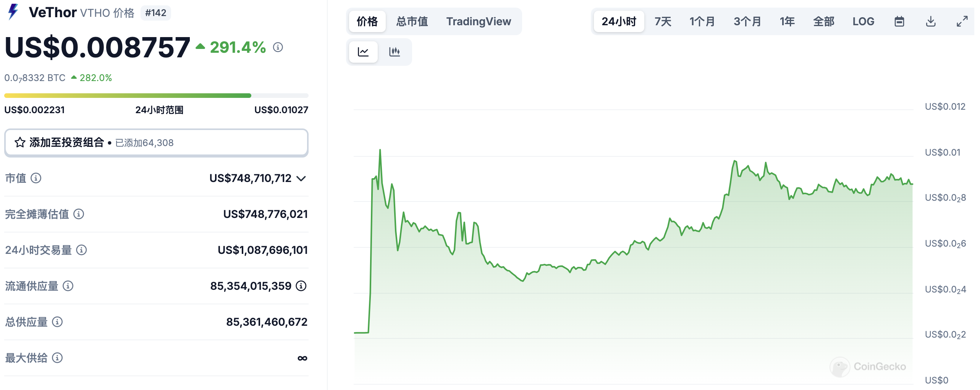Viewport: 980px width, 390px height.
Task: Switch to the candlestick chart view
Action: point(395,52)
